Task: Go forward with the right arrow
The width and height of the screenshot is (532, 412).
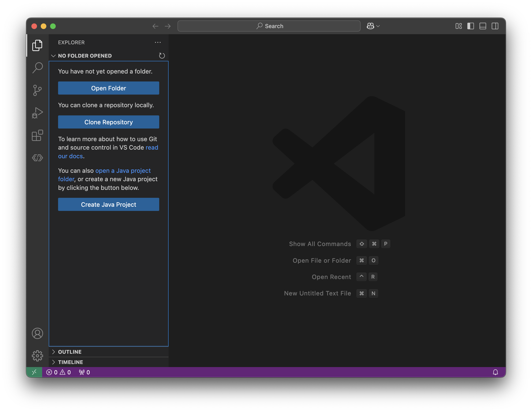Action: point(168,26)
